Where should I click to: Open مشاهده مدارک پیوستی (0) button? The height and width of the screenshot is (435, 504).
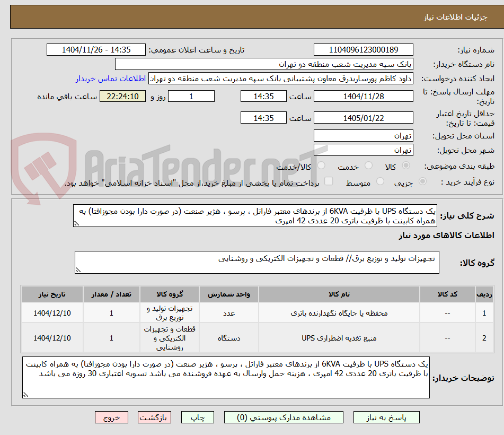pyautogui.click(x=284, y=417)
